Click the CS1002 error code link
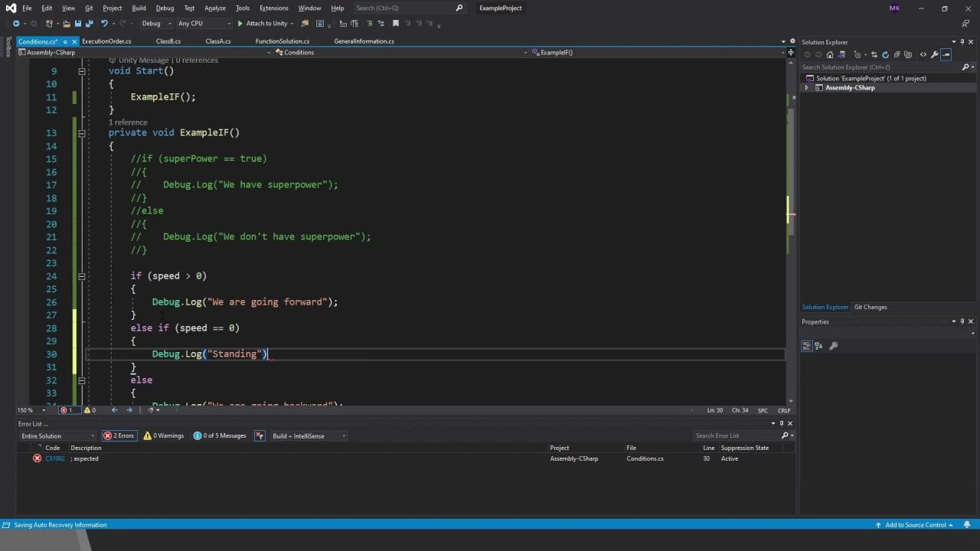Image resolution: width=980 pixels, height=551 pixels. tap(55, 458)
